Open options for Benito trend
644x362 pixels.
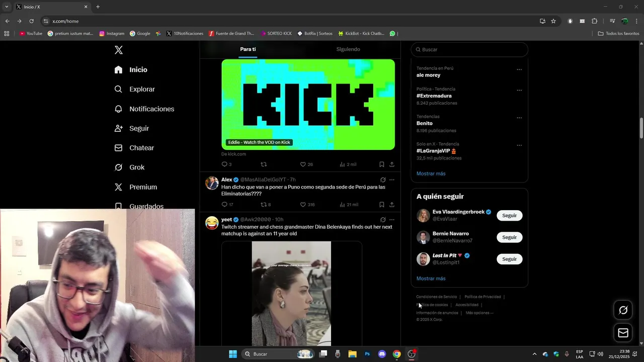click(x=519, y=118)
